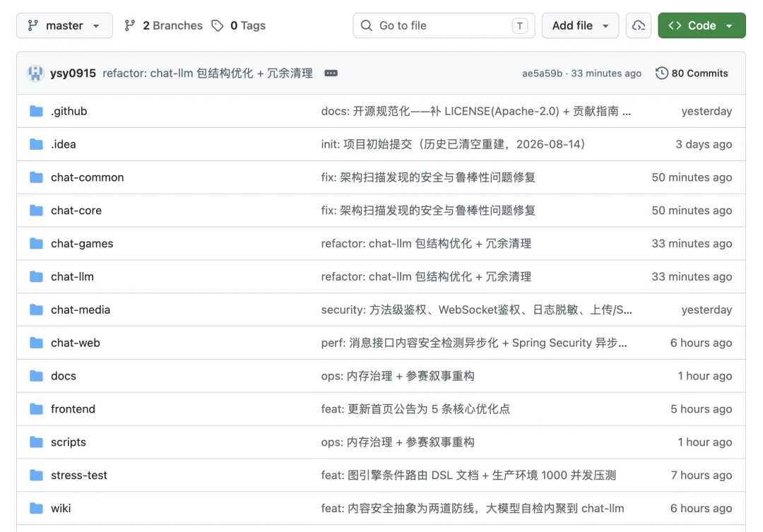The width and height of the screenshot is (763, 532).
Task: Open the master branch dropdown
Action: click(64, 25)
